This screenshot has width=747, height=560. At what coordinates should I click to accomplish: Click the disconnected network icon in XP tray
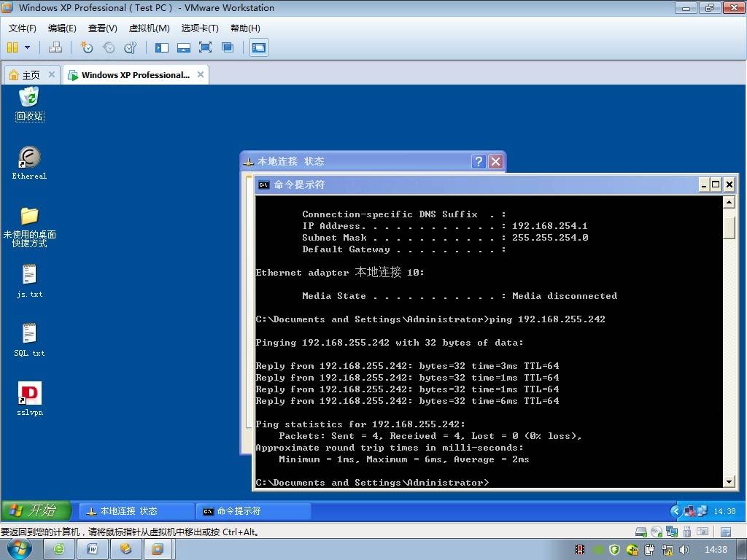coord(690,511)
